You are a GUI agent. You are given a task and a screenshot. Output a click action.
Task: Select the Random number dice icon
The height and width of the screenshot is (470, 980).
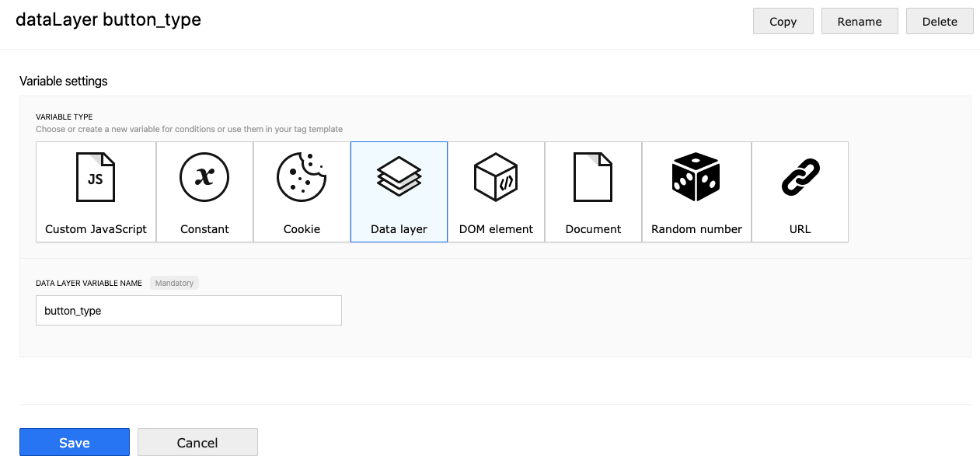(696, 178)
